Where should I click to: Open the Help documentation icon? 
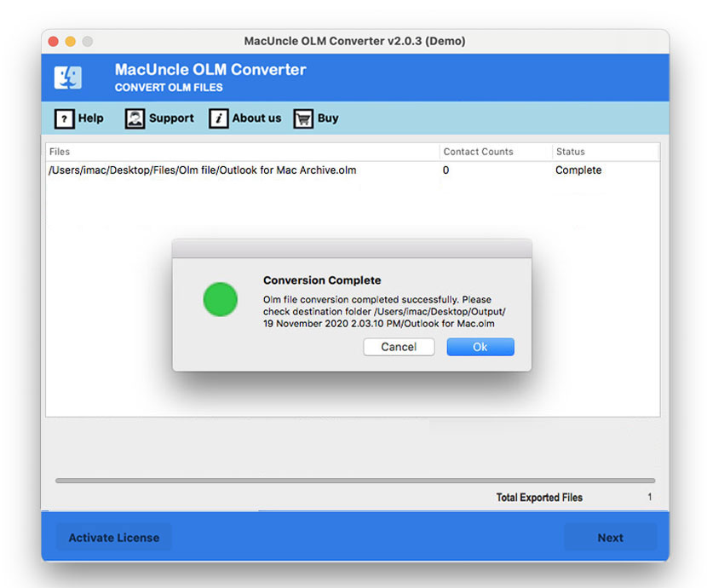coord(66,118)
